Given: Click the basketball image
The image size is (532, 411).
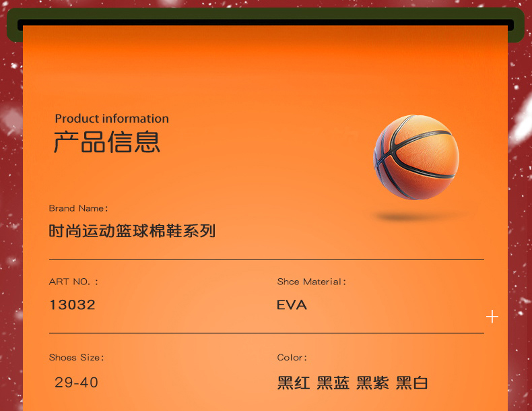Looking at the screenshot, I should [416, 157].
